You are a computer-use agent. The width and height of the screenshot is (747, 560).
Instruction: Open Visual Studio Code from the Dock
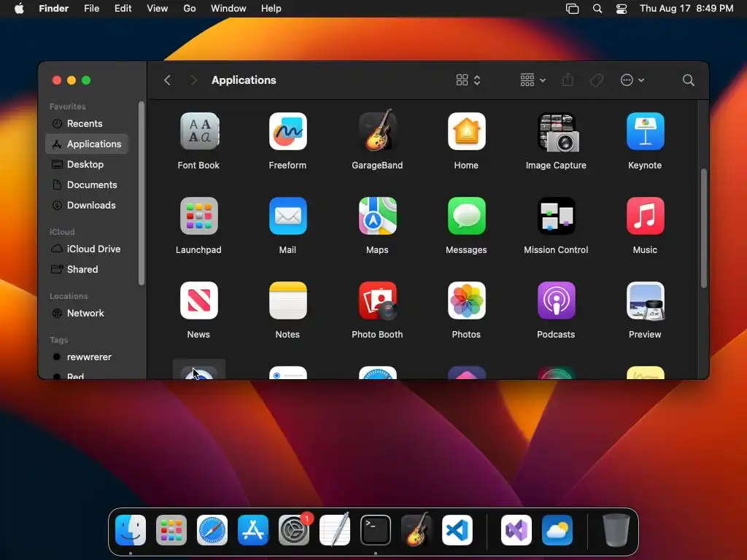click(457, 530)
